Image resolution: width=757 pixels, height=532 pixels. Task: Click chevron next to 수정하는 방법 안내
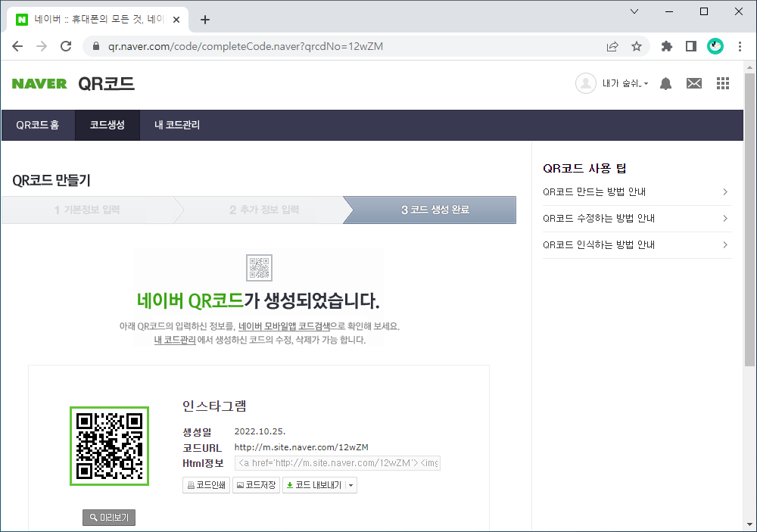[x=725, y=219]
